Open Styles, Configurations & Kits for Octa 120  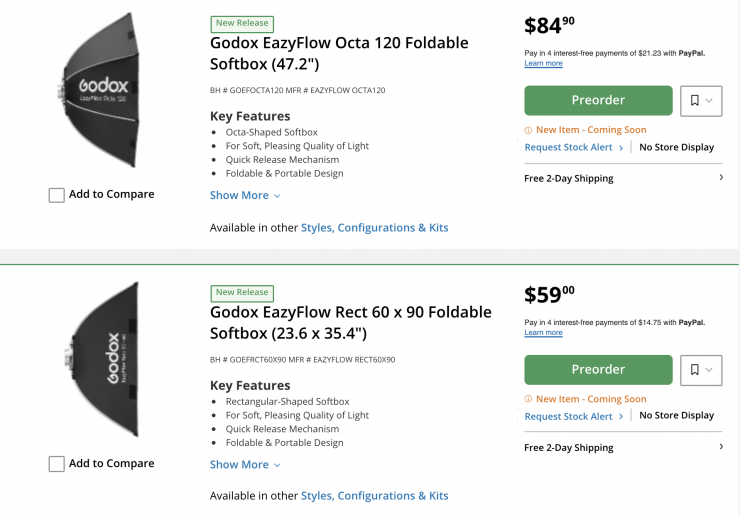[374, 227]
